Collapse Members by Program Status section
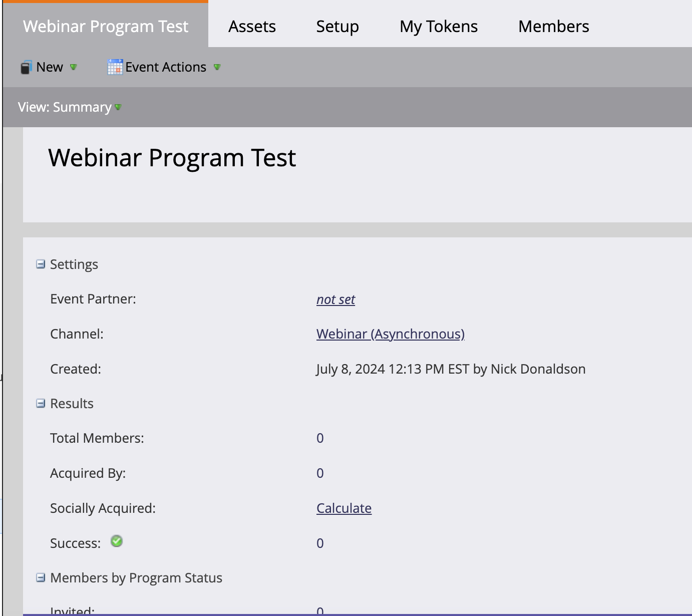The height and width of the screenshot is (616, 692). pos(41,578)
